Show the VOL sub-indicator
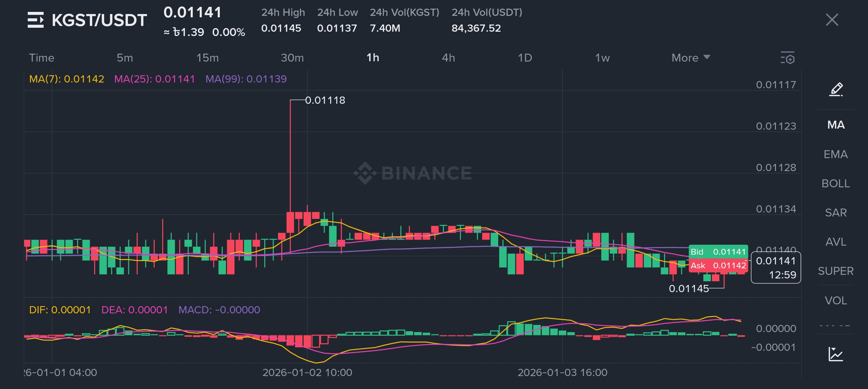 [x=836, y=300]
